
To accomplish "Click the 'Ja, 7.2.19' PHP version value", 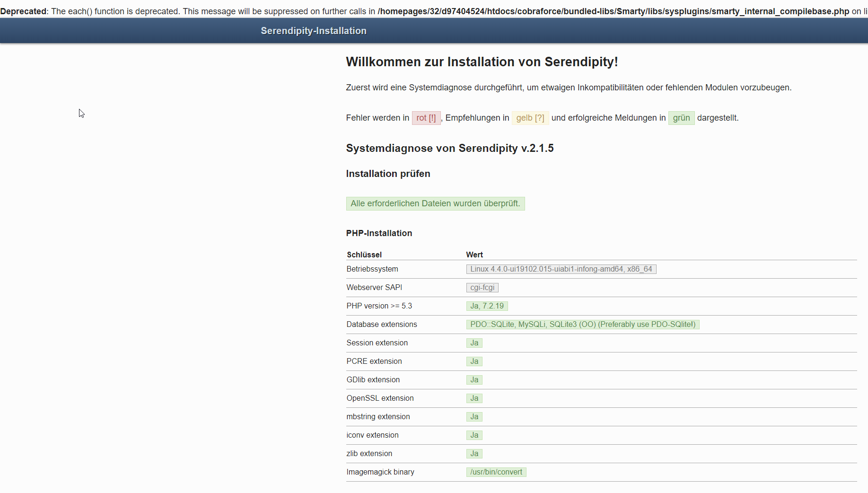I will click(x=487, y=306).
